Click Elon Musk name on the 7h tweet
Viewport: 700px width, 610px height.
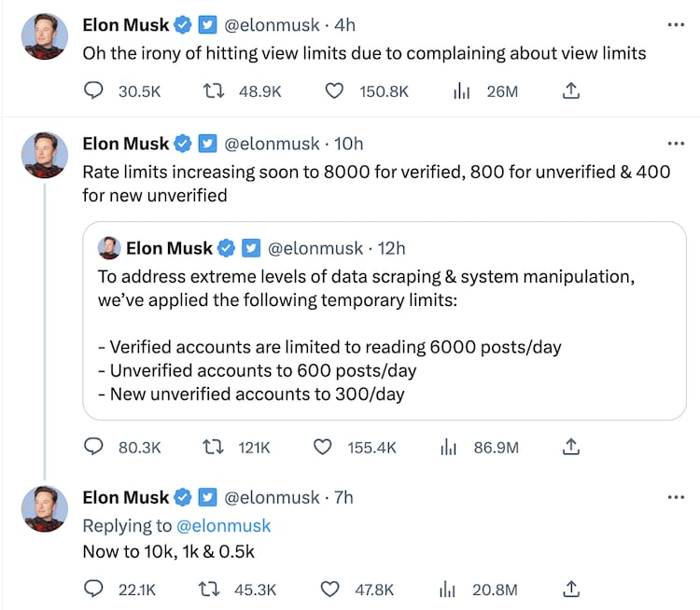pos(126,497)
